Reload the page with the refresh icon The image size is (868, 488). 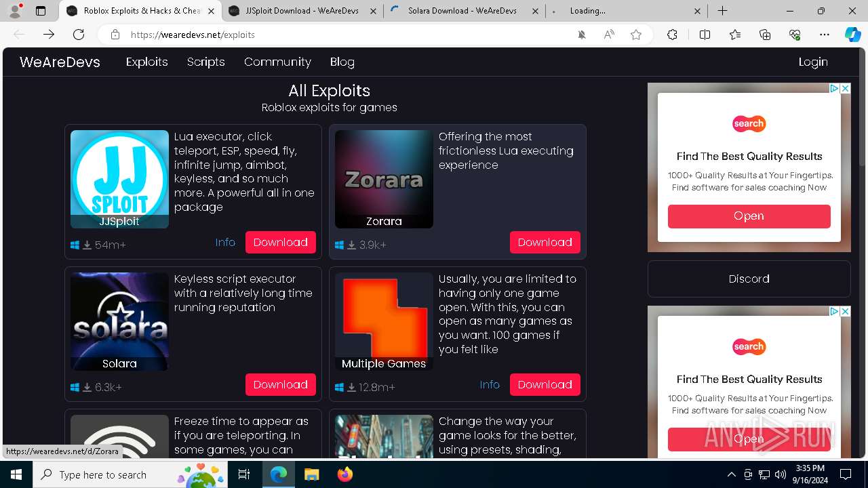[x=79, y=35]
